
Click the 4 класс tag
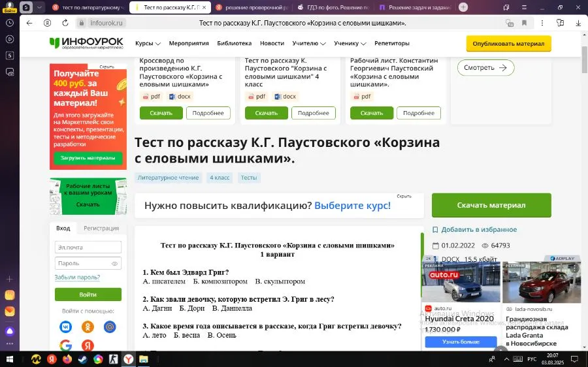[220, 178]
